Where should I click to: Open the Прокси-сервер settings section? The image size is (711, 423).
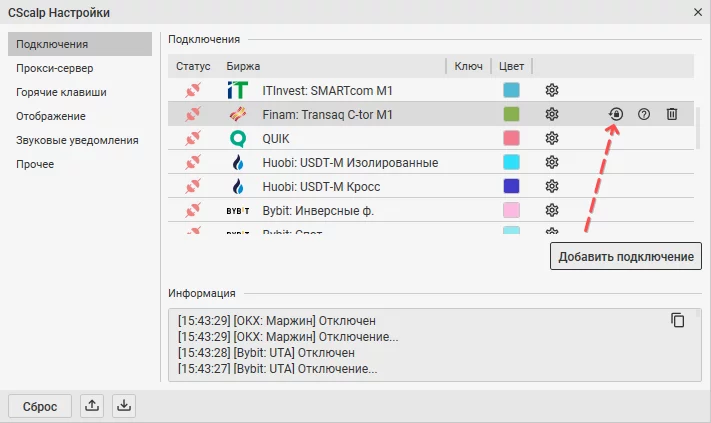[x=54, y=68]
